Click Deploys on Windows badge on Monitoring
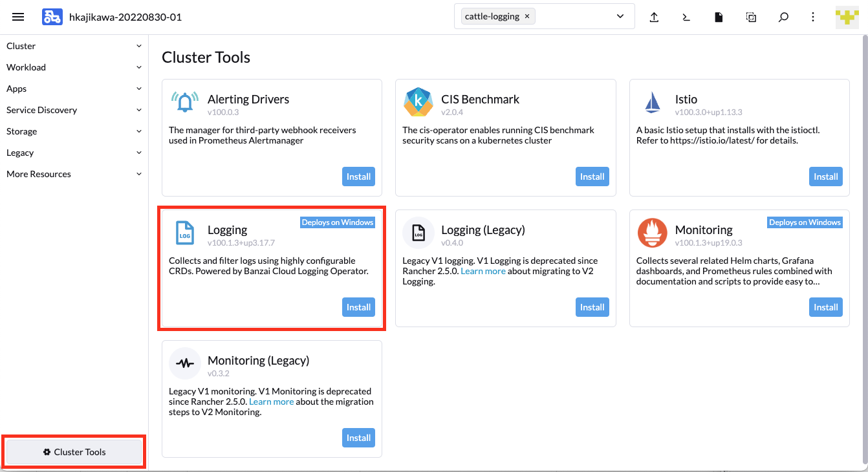Image resolution: width=868 pixels, height=472 pixels. 805,222
